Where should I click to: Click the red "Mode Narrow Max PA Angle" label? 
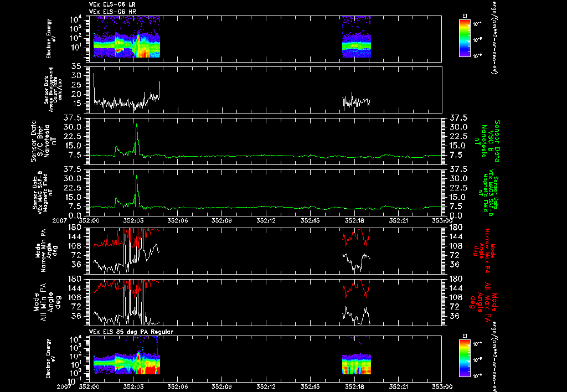483,251
